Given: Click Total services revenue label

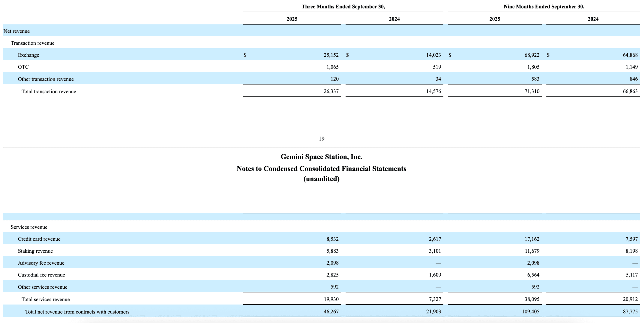Looking at the screenshot, I should coord(46,299).
